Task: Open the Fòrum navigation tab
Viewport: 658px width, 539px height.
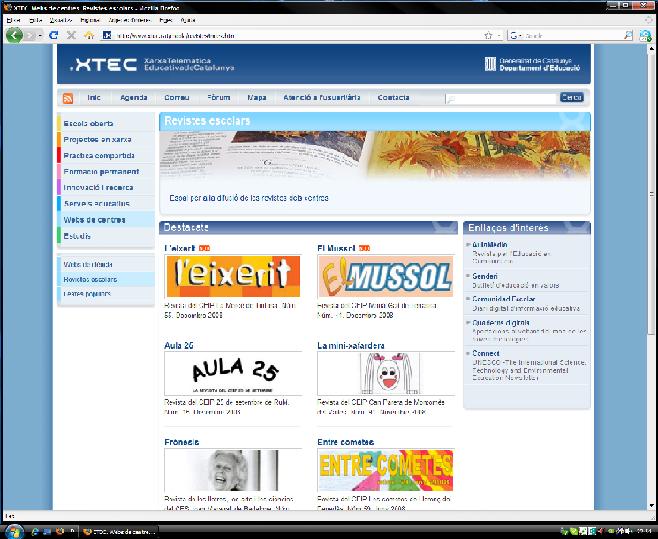Action: click(x=218, y=98)
